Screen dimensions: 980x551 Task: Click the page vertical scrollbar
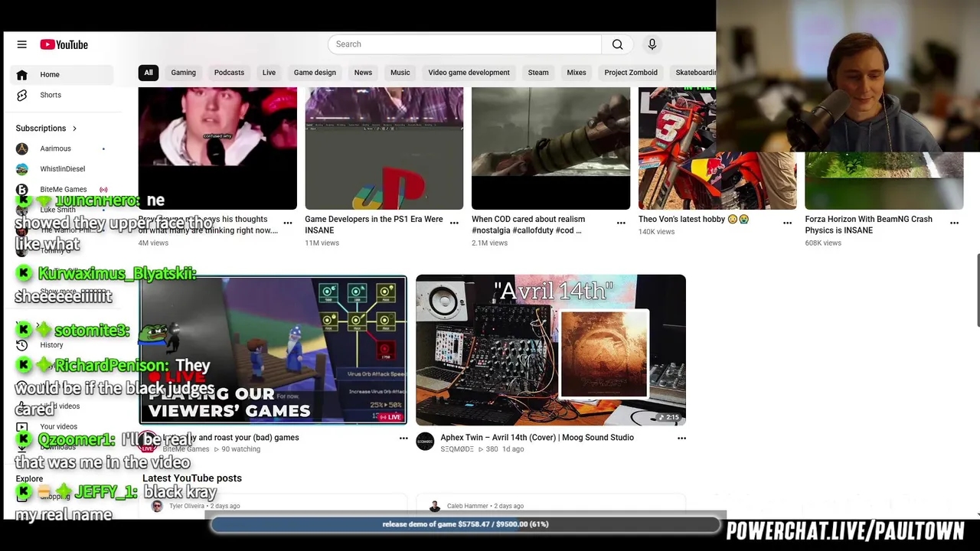(x=978, y=289)
